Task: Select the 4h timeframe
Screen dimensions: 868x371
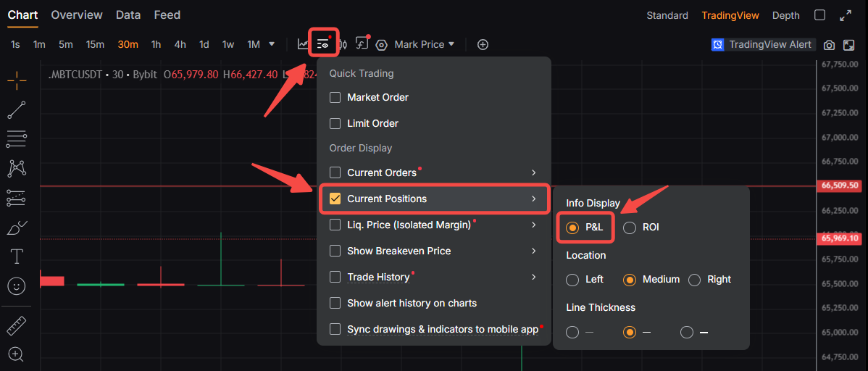Action: point(180,44)
